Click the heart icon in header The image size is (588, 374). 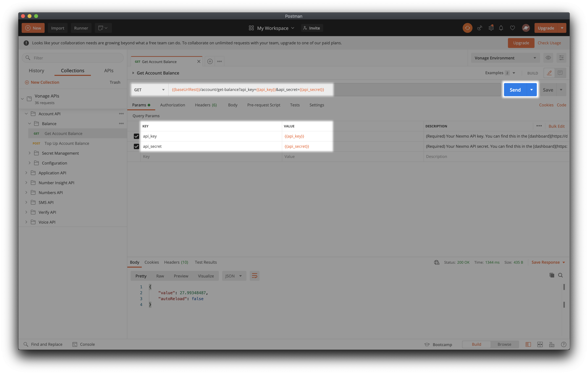pos(513,28)
